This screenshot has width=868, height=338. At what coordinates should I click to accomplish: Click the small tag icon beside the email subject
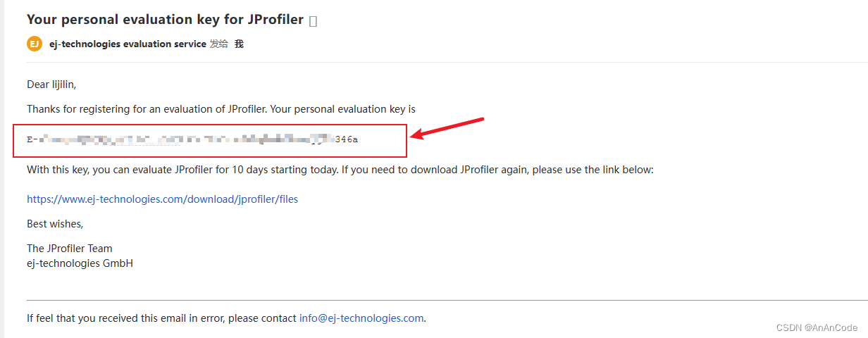click(314, 21)
